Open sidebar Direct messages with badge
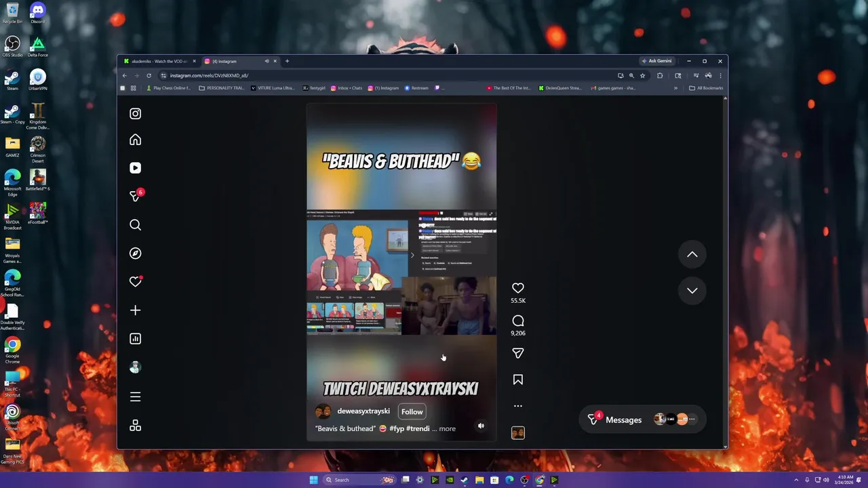 point(136,196)
